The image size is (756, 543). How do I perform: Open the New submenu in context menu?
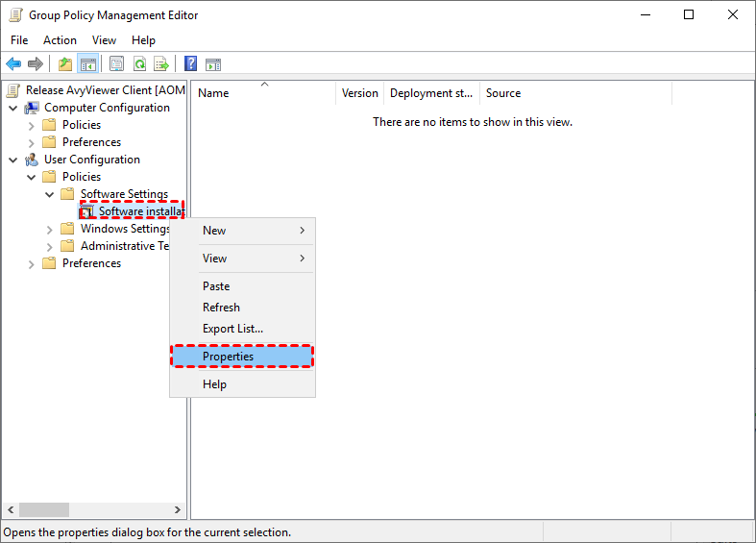(x=214, y=231)
